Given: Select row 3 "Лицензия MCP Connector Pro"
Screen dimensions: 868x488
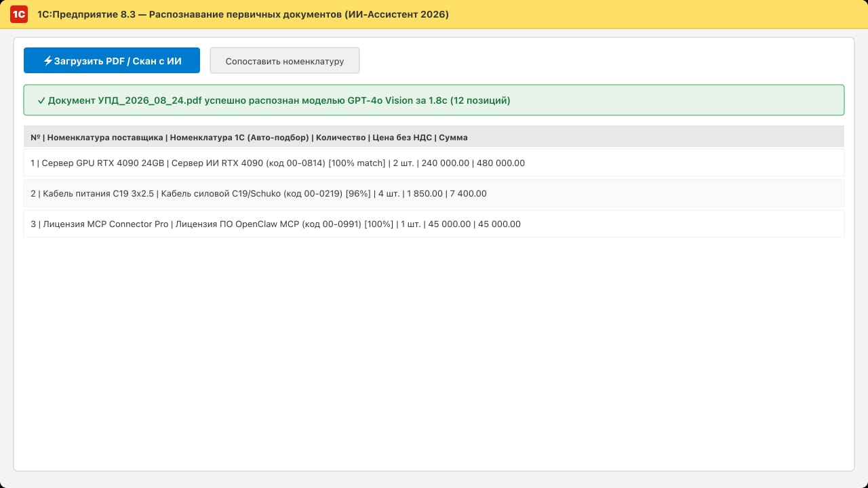Looking at the screenshot, I should click(434, 224).
